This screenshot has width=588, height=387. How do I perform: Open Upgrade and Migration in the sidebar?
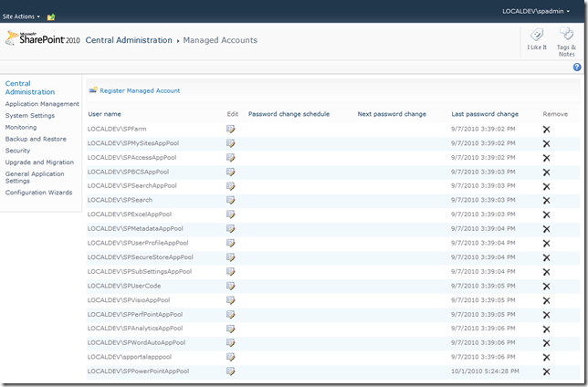pyautogui.click(x=39, y=162)
